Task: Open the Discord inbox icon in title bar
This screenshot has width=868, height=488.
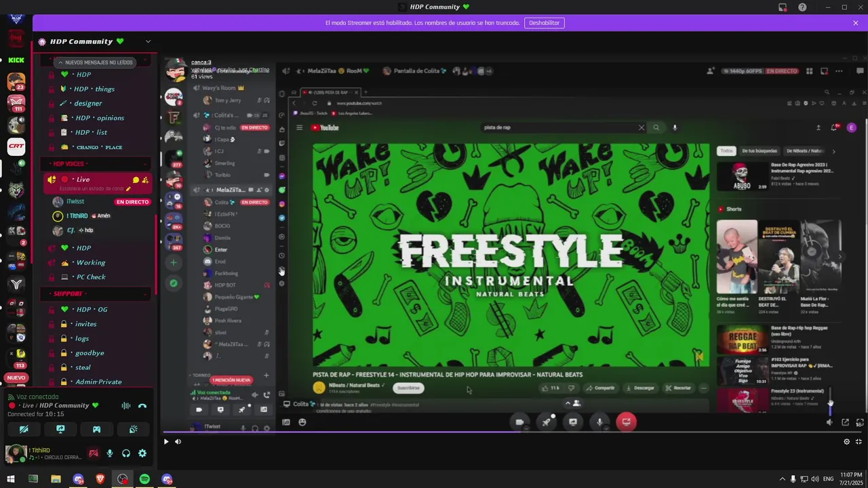Action: (783, 7)
